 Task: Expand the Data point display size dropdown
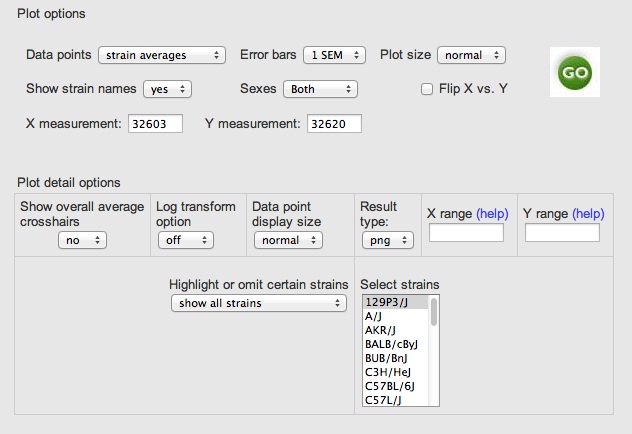click(x=288, y=240)
